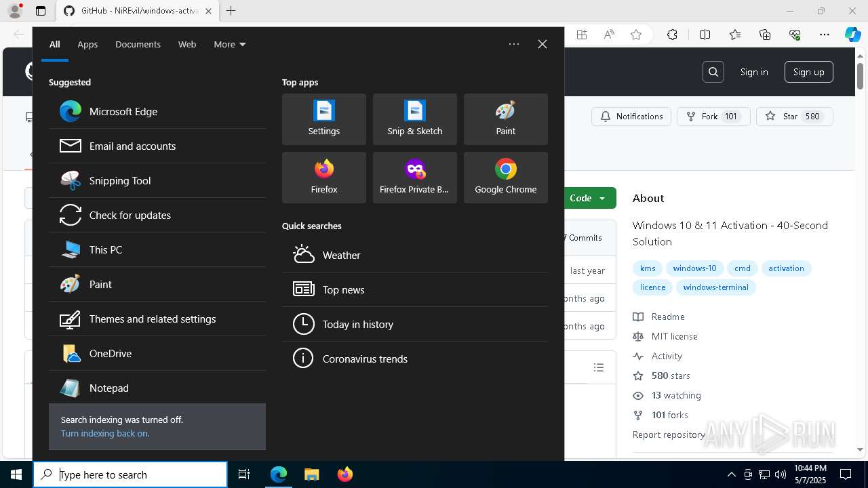Open the volume control in system tray
868x488 pixels.
click(x=781, y=474)
